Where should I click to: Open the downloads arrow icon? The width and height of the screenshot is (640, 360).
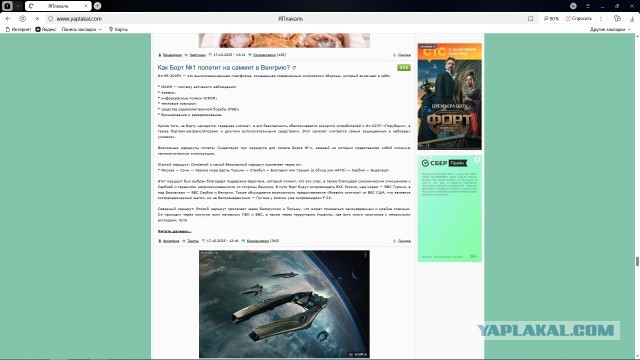coord(632,19)
